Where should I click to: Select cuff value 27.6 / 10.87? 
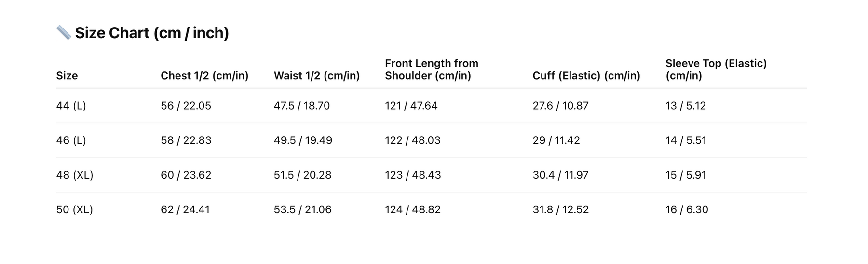[560, 106]
